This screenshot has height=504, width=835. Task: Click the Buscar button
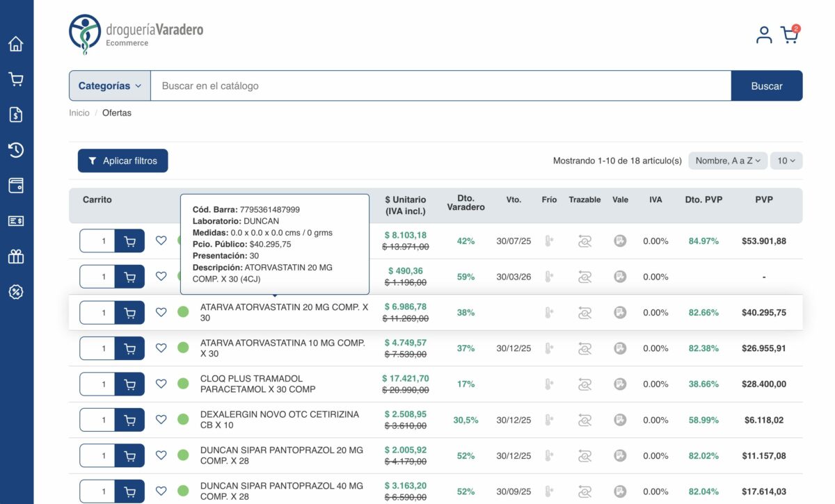click(766, 86)
